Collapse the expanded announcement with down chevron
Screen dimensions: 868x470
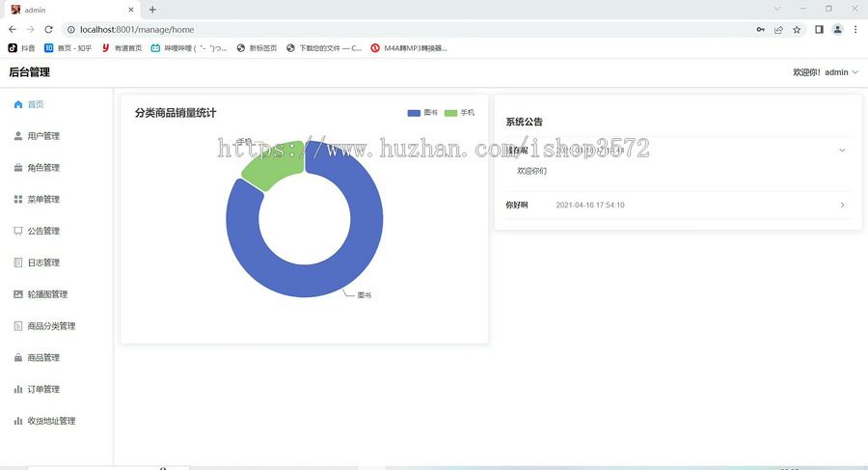(x=842, y=151)
